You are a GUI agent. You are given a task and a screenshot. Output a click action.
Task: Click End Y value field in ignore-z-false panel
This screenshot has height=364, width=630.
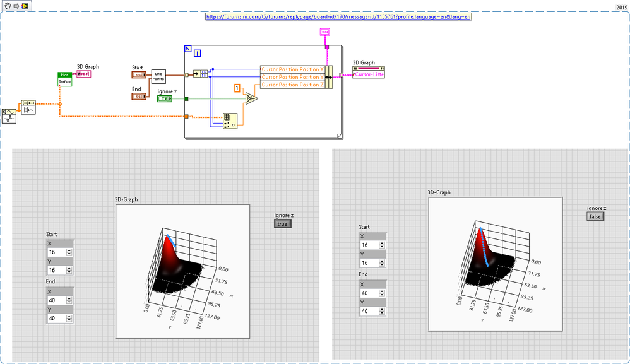point(369,311)
